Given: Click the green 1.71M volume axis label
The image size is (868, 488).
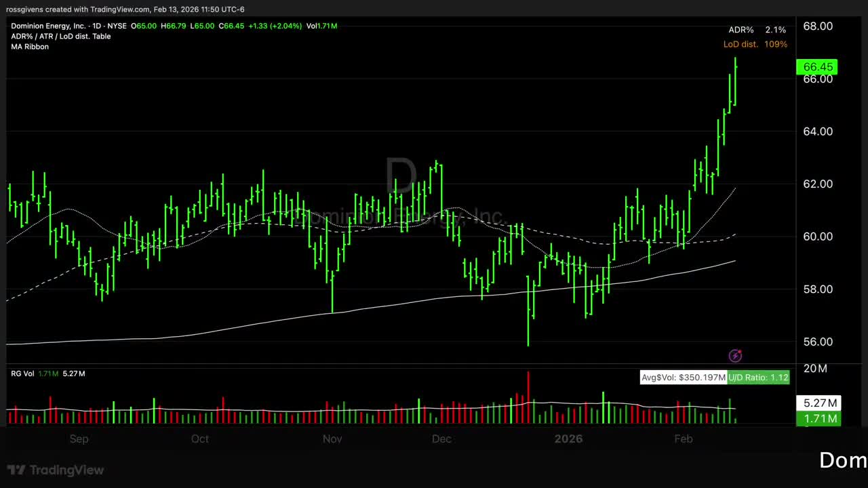Looking at the screenshot, I should pyautogui.click(x=820, y=419).
